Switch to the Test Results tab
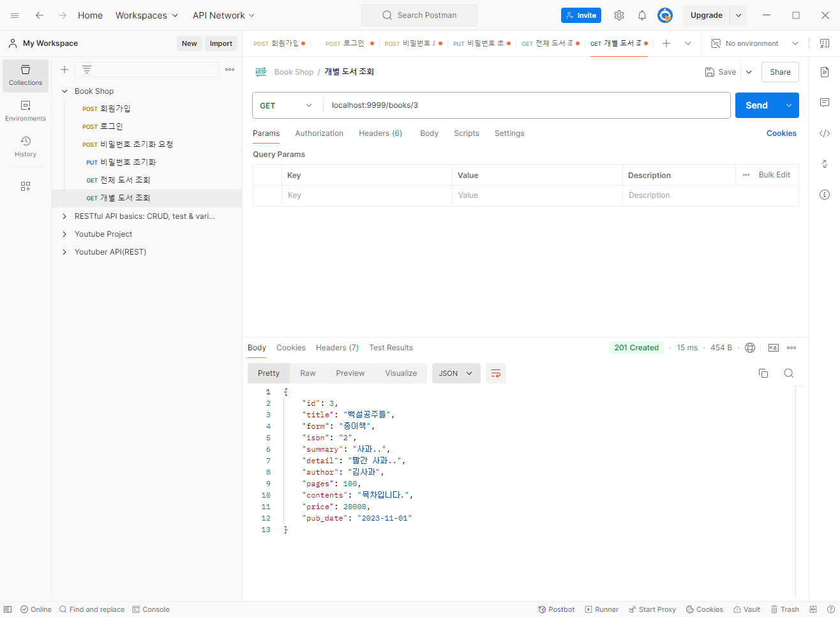Screen dimensions: 840x617 pyautogui.click(x=391, y=348)
